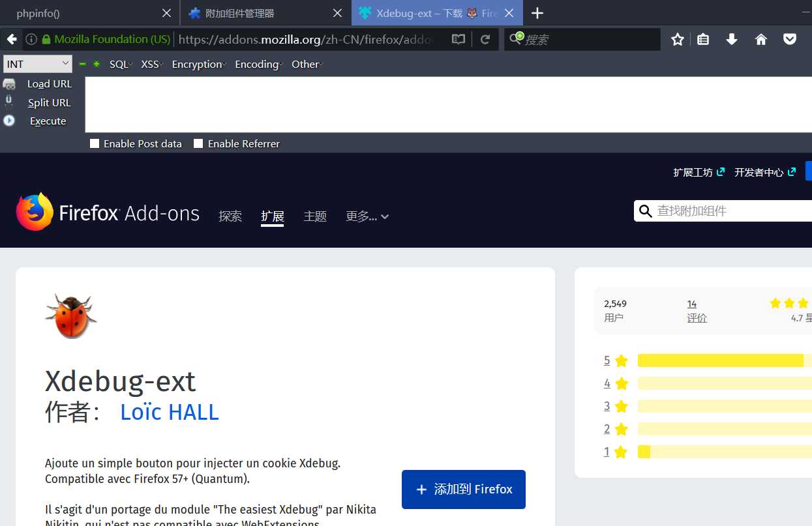
Task: Click the 4-star rating bar
Action: [725, 383]
